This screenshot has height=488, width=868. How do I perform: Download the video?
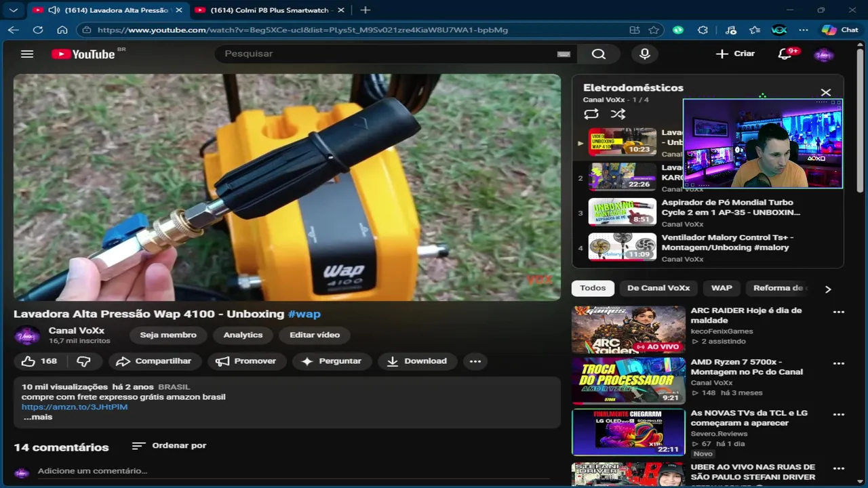coord(418,361)
